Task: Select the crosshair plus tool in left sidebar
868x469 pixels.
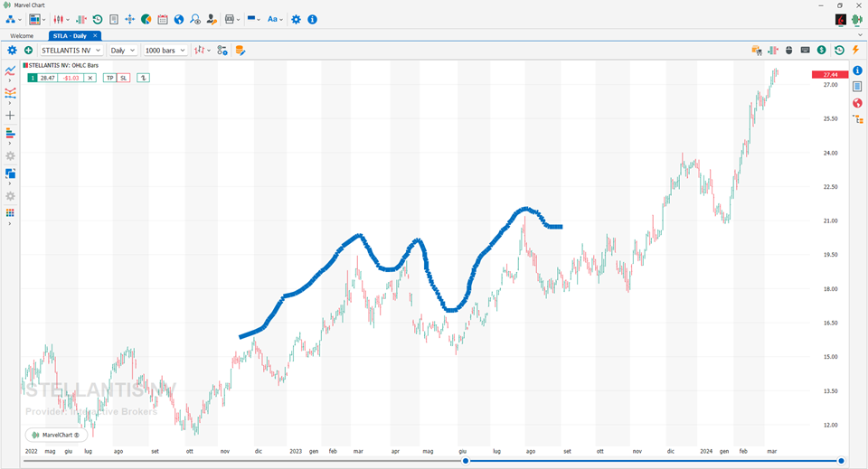Action: [x=10, y=116]
